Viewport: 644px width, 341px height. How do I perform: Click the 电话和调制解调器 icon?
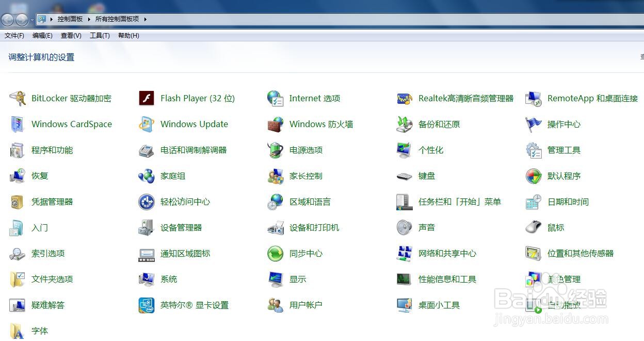coord(147,150)
